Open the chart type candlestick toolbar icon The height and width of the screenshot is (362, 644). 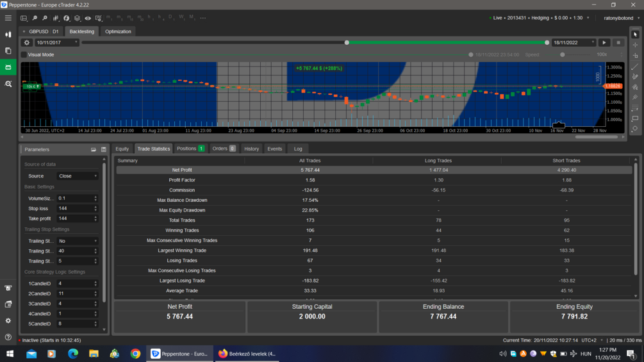(56, 18)
